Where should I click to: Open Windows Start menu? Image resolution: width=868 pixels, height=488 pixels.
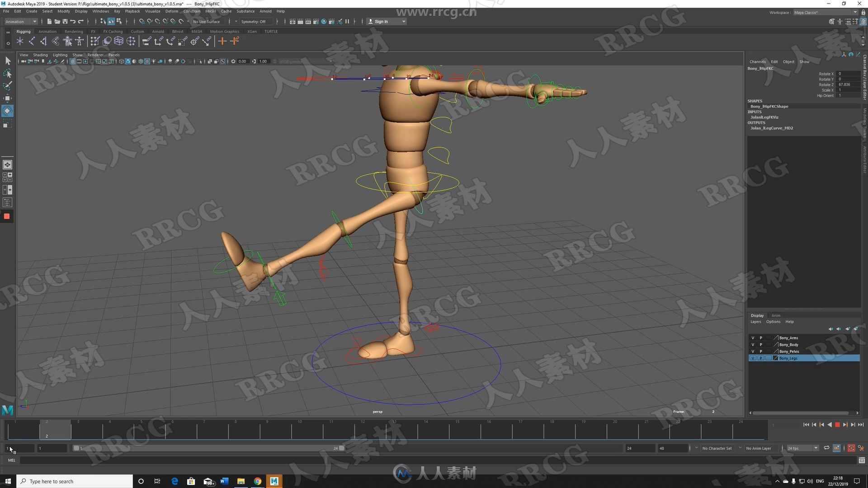pos(8,481)
